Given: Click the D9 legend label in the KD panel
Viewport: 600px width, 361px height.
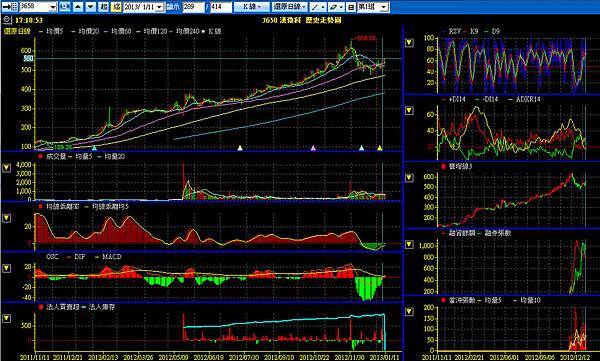Looking at the screenshot, I should point(496,32).
